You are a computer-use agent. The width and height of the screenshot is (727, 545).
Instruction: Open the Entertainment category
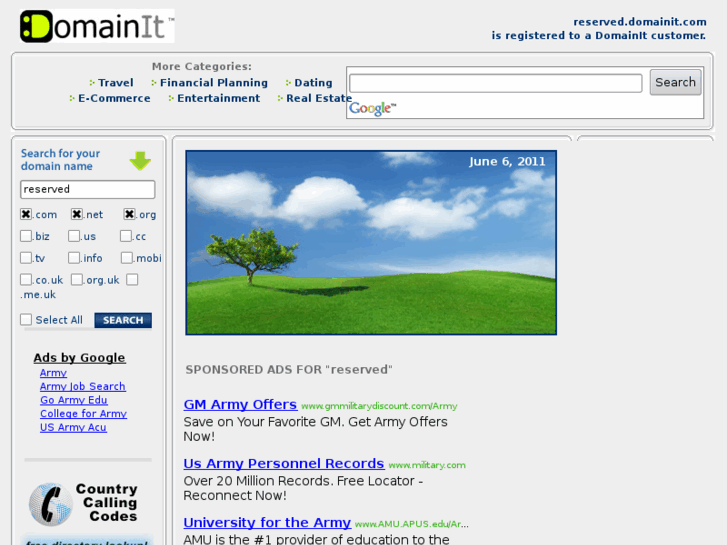(218, 98)
